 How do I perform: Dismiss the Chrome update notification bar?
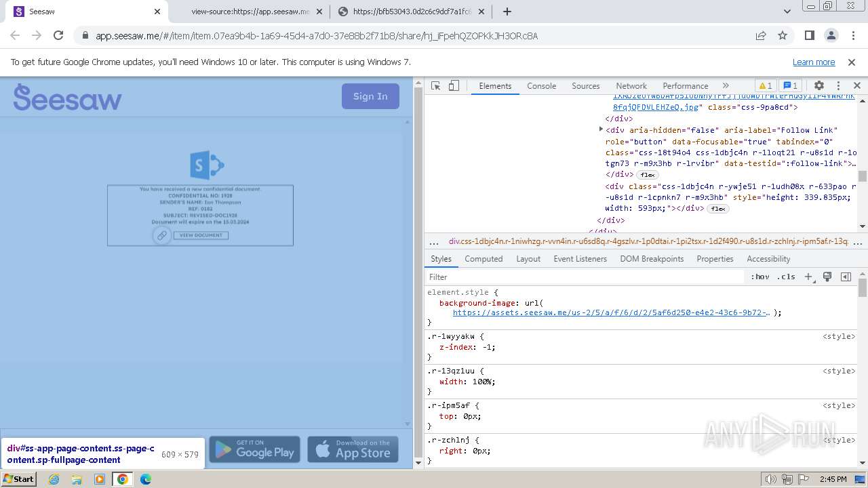(x=852, y=62)
